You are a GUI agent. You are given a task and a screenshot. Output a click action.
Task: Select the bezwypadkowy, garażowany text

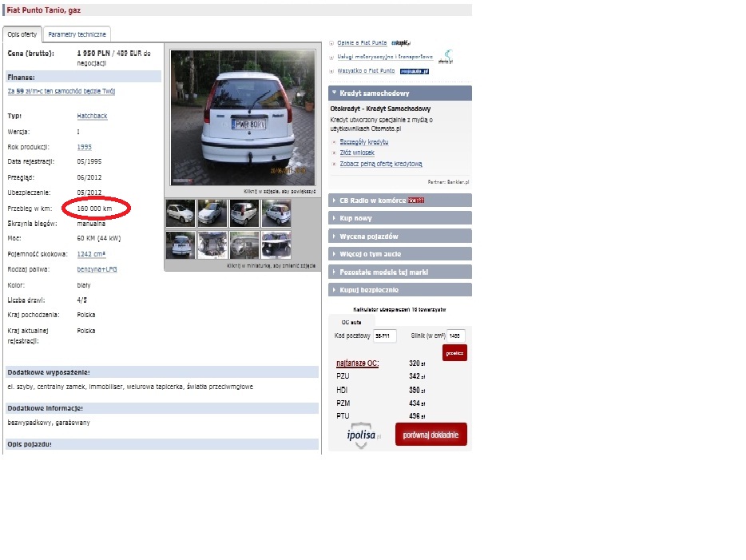click(49, 423)
